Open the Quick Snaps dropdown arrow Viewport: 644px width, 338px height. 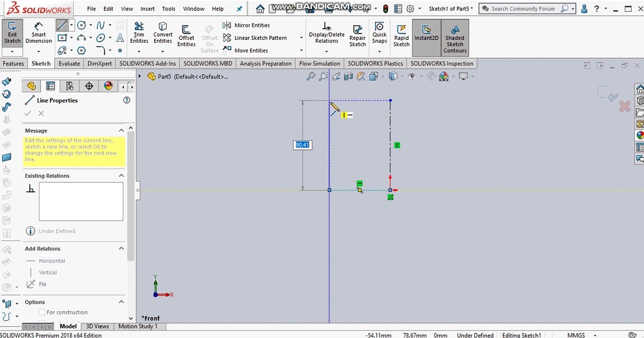click(x=380, y=51)
